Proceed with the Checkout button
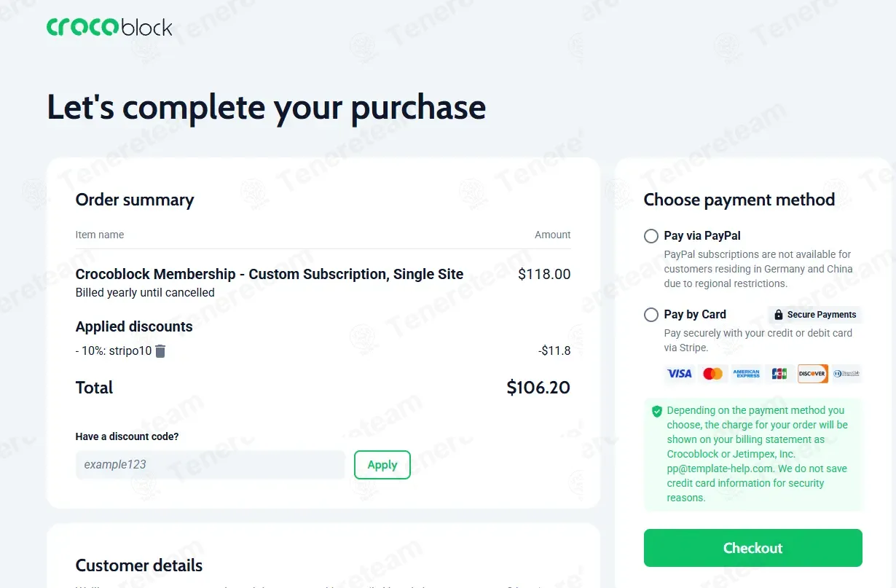This screenshot has height=588, width=896. tap(753, 548)
